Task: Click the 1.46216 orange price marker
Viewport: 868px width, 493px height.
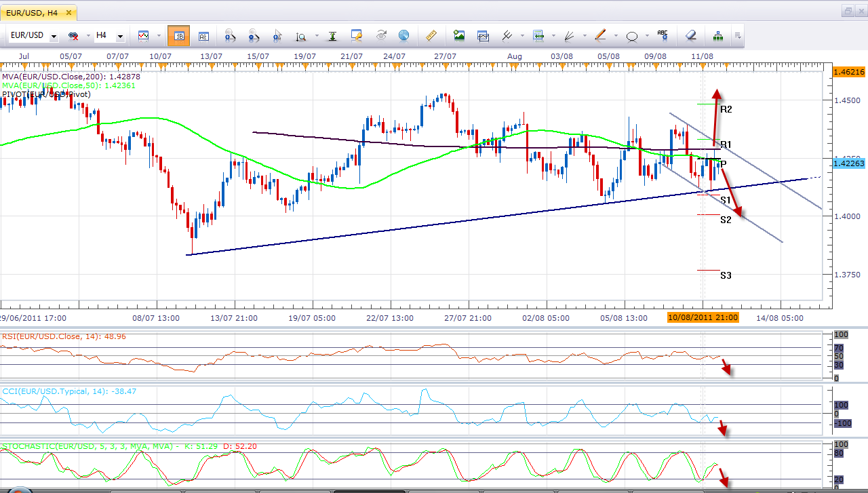Action: click(849, 71)
